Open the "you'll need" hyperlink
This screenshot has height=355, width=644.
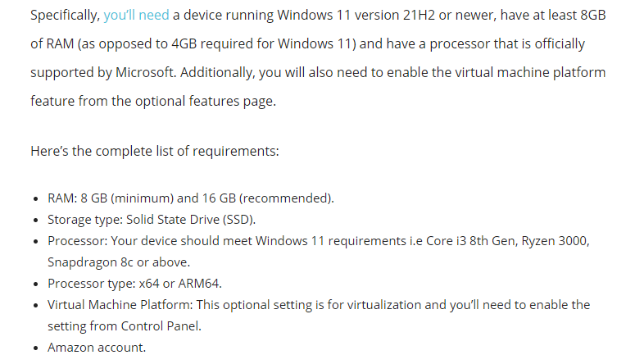coord(136,16)
